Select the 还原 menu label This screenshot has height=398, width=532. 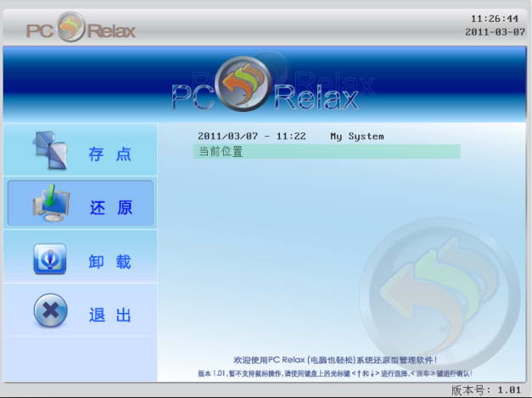(x=111, y=207)
